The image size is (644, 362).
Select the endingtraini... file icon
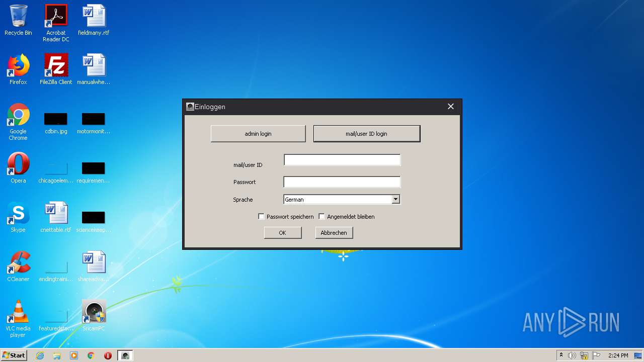(x=56, y=271)
